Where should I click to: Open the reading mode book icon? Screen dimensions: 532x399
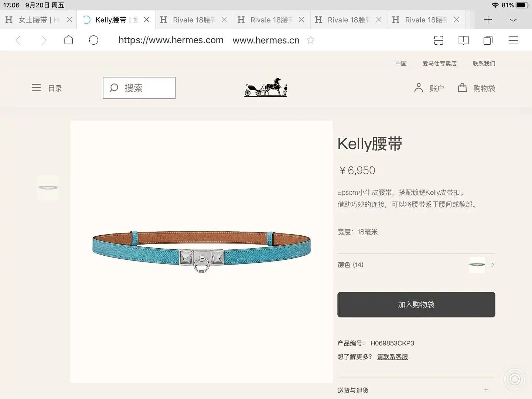point(463,40)
